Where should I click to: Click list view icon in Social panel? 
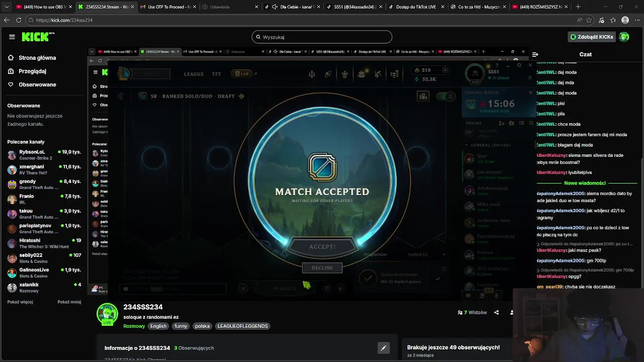click(x=521, y=123)
